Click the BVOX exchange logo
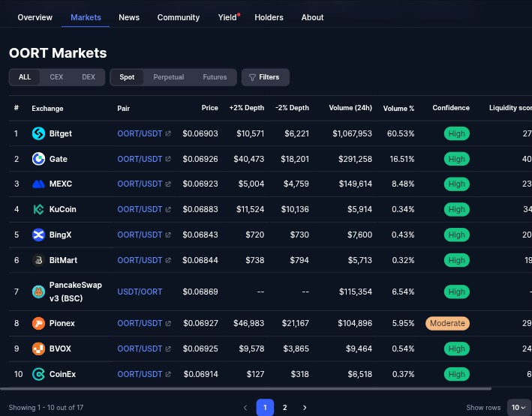532x416 pixels. [x=38, y=349]
